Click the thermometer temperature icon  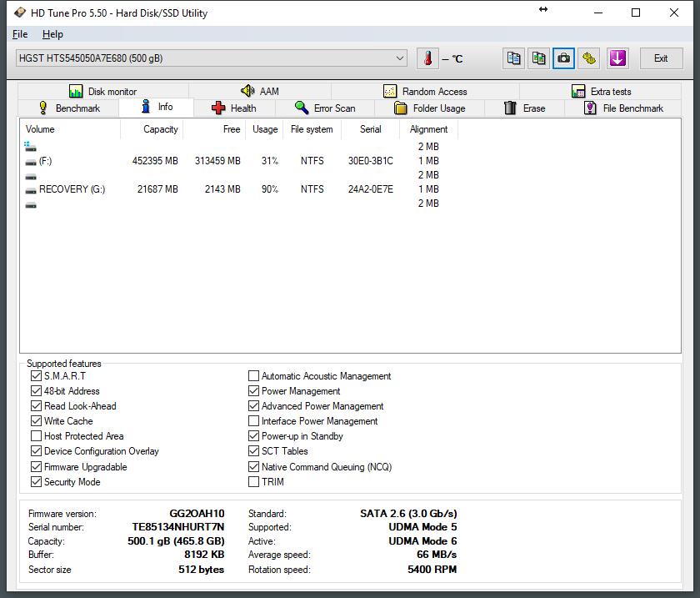point(427,58)
